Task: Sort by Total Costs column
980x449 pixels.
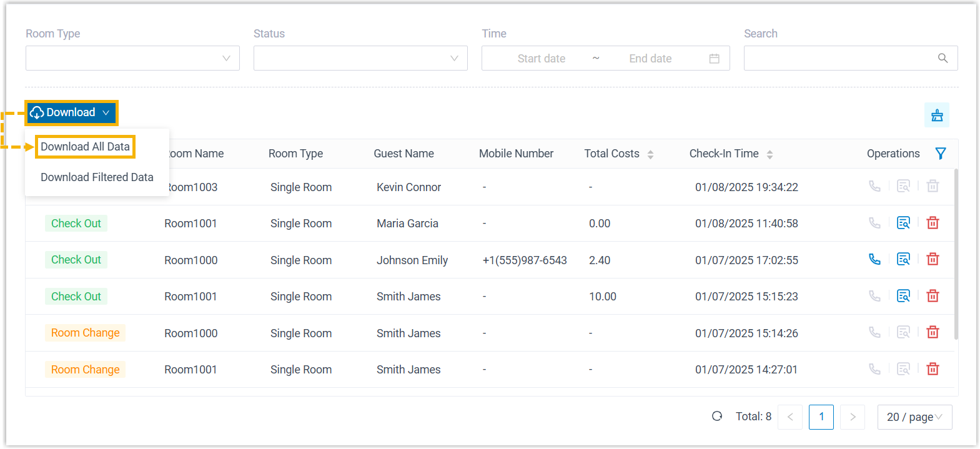Action: point(650,154)
